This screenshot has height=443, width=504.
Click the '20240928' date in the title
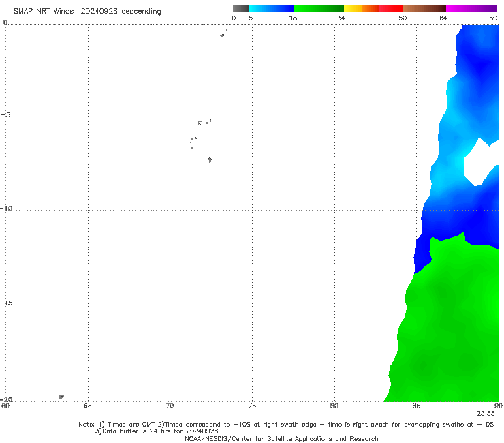coord(99,11)
